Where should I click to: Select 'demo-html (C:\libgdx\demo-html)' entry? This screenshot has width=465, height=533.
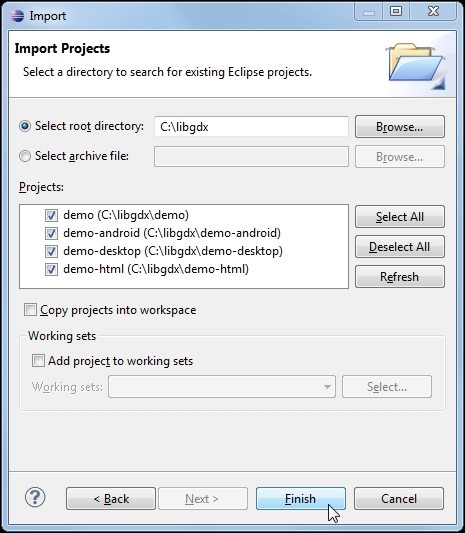[156, 269]
